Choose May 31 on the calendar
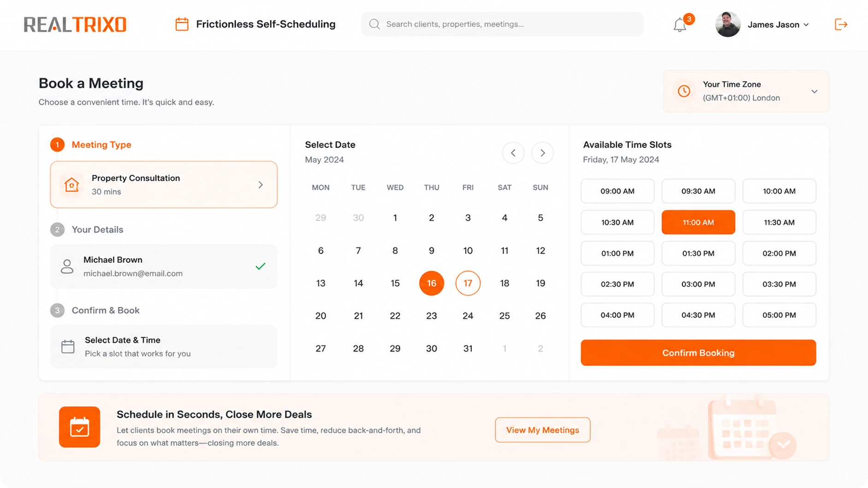Image resolution: width=868 pixels, height=488 pixels. pos(468,349)
